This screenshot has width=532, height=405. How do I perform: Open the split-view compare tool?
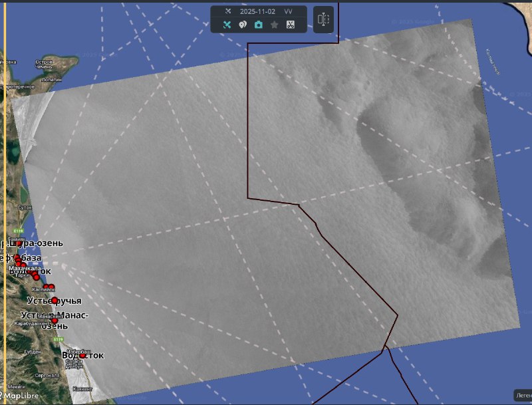[323, 19]
